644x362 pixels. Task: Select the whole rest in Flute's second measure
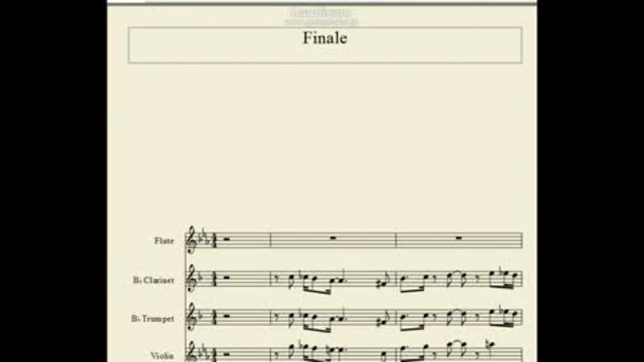click(333, 237)
